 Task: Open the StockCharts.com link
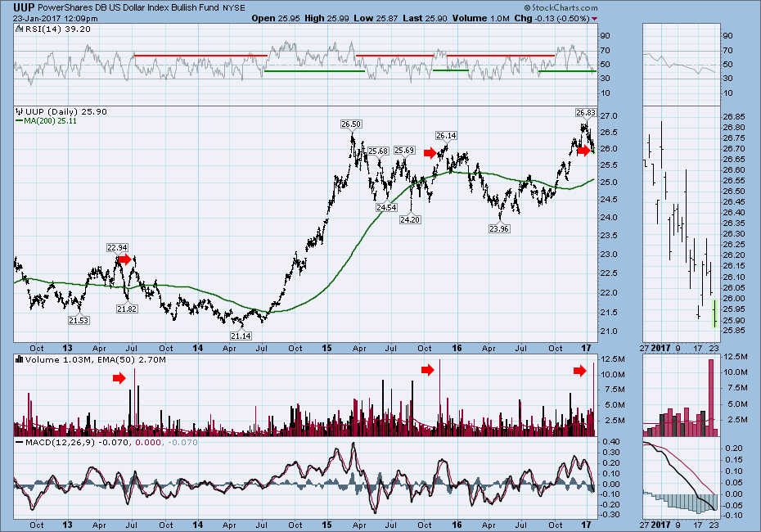tap(565, 7)
